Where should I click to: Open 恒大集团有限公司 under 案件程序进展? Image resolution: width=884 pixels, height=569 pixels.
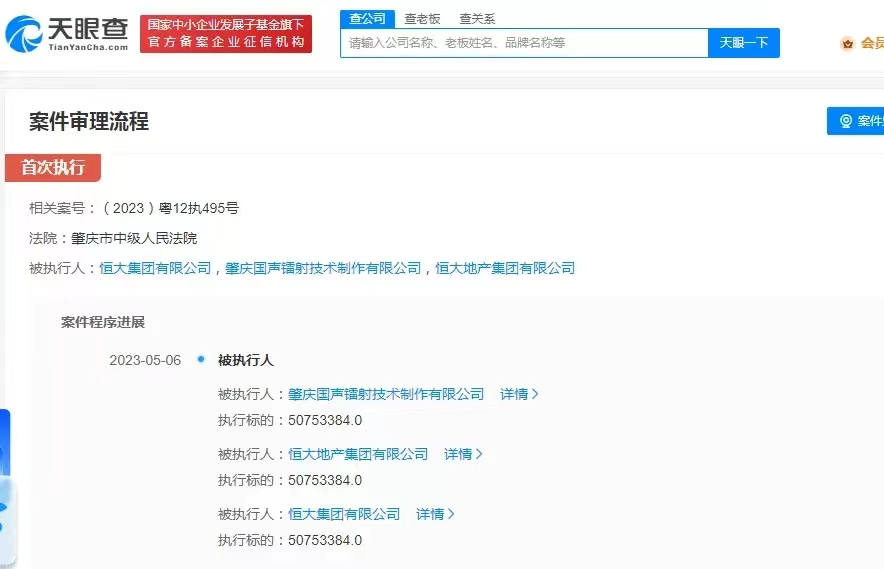pyautogui.click(x=344, y=514)
